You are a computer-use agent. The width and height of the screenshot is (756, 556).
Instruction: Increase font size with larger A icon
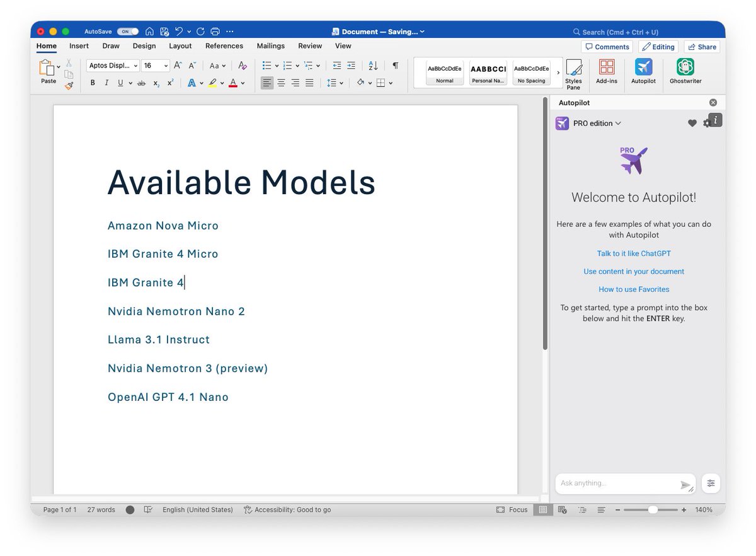[178, 66]
